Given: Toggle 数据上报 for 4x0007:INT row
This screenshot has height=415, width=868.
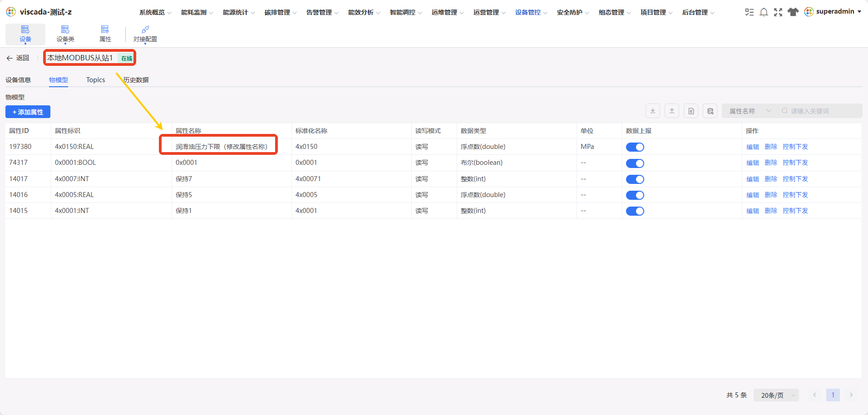Looking at the screenshot, I should tap(635, 179).
